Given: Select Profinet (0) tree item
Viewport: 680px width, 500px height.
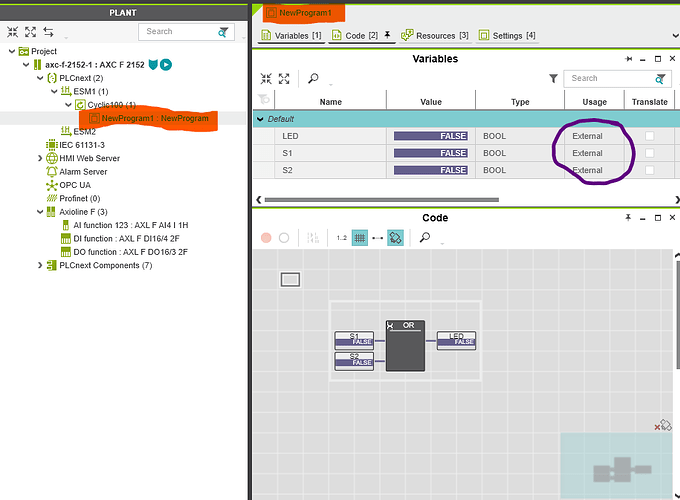Looking at the screenshot, I should coord(73,198).
